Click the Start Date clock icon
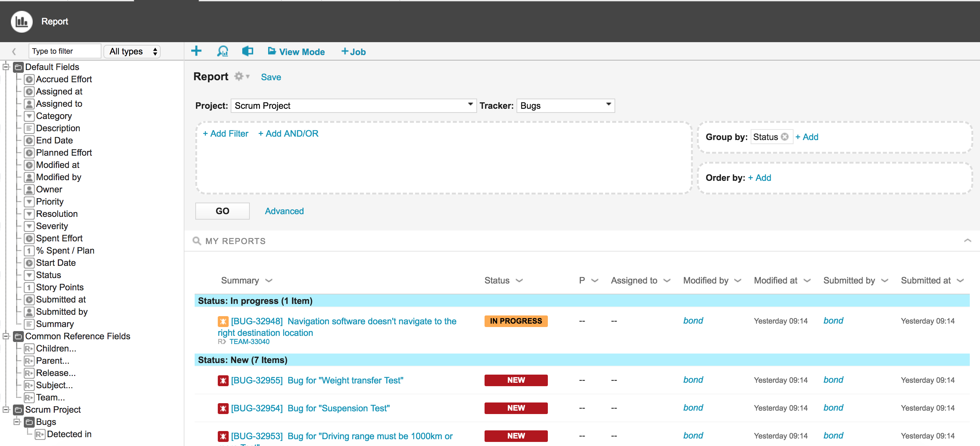980x446 pixels. pos(29,263)
